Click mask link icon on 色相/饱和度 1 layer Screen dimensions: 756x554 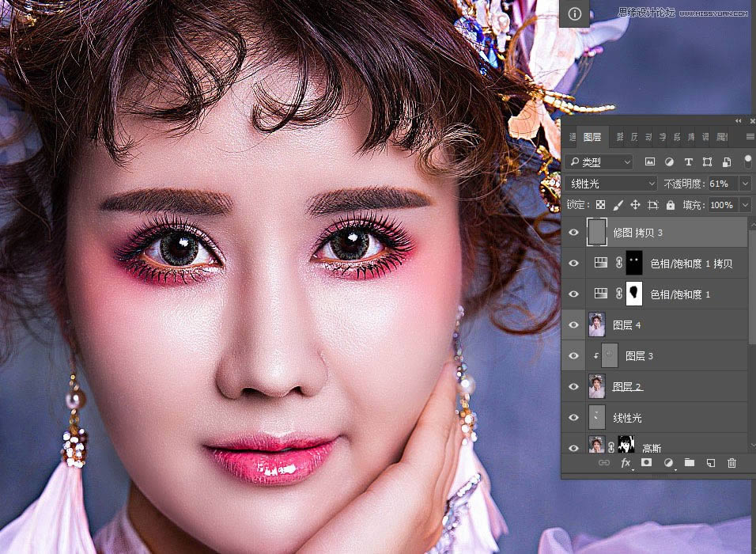pyautogui.click(x=619, y=294)
